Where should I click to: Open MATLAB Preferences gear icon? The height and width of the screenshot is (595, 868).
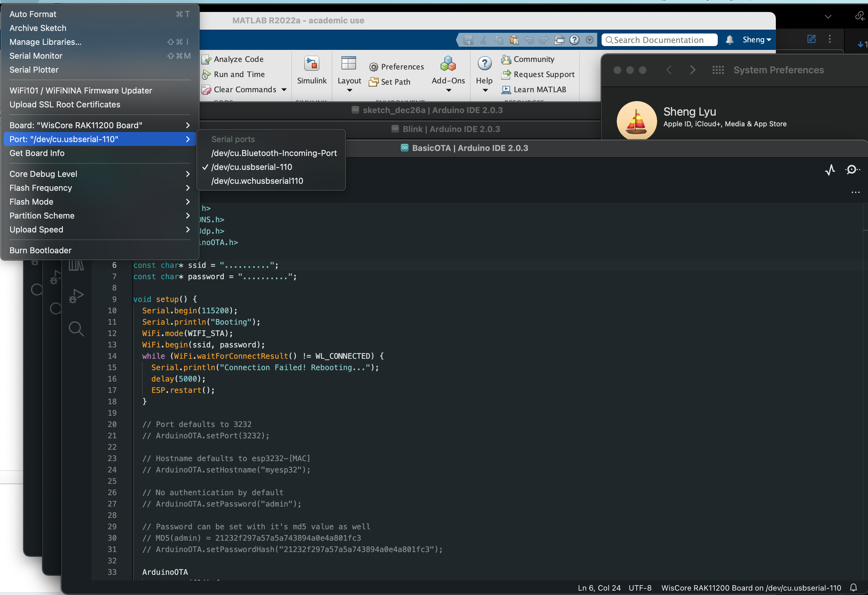[x=373, y=67]
